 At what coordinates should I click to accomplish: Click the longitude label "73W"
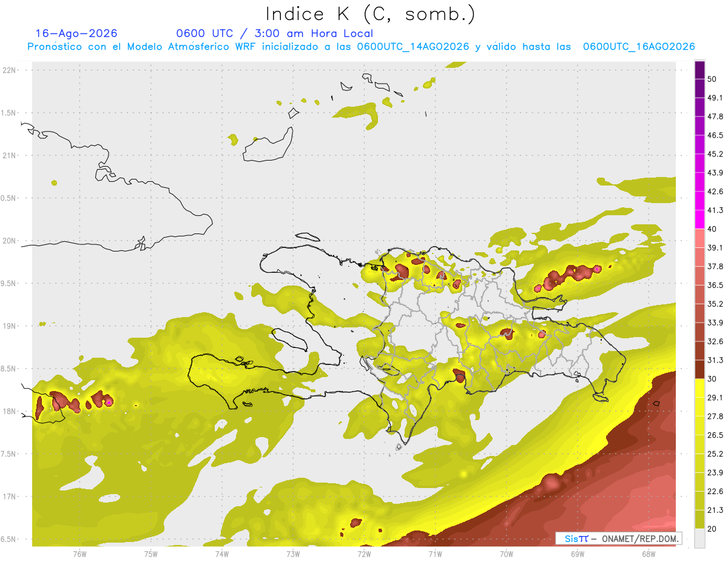click(293, 553)
